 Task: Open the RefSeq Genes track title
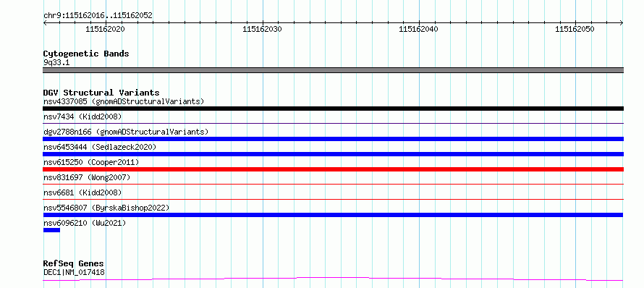click(x=74, y=263)
